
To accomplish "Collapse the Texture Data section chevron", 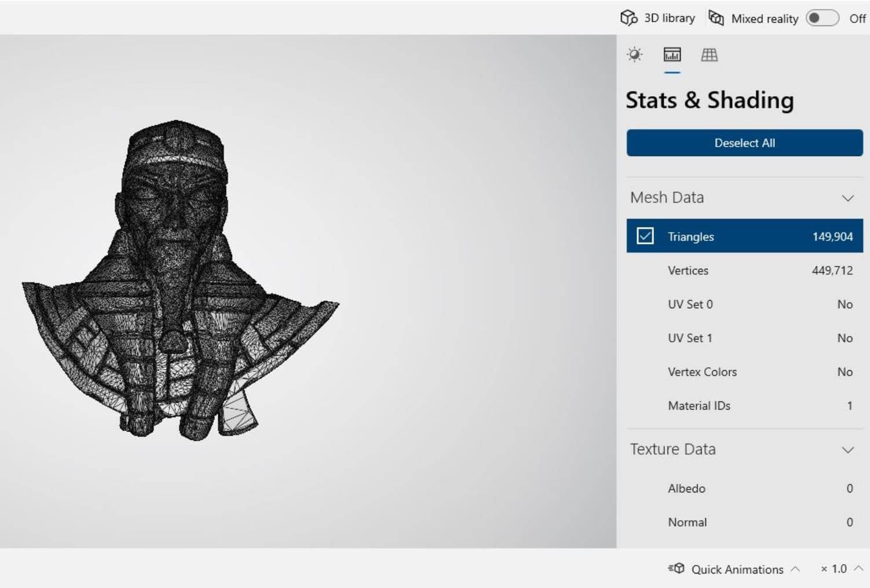I will [x=847, y=450].
